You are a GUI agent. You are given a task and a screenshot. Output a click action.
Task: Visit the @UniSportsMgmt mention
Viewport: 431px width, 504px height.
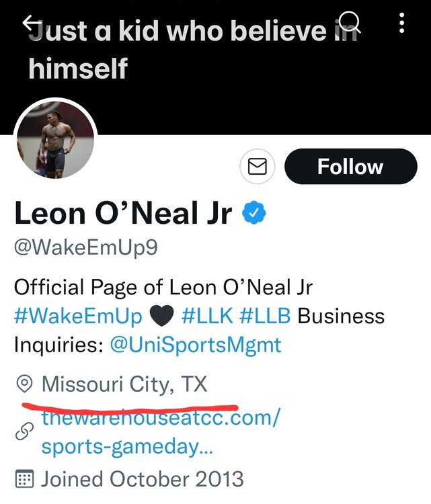pyautogui.click(x=195, y=345)
